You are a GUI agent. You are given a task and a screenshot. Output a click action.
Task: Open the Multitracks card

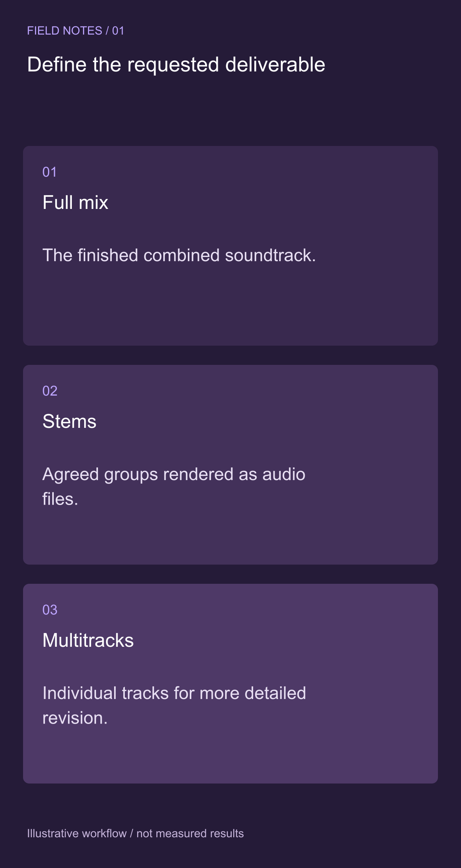pyautogui.click(x=230, y=684)
